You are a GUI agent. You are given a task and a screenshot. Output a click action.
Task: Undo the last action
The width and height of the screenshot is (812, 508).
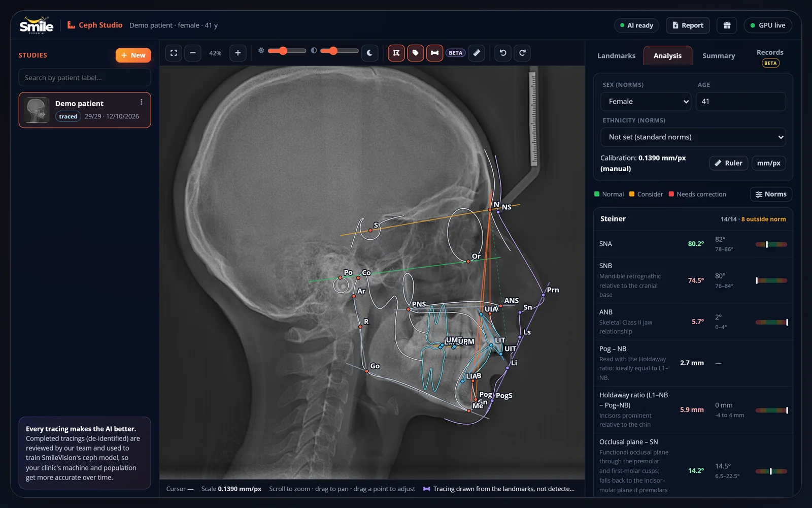(x=503, y=53)
